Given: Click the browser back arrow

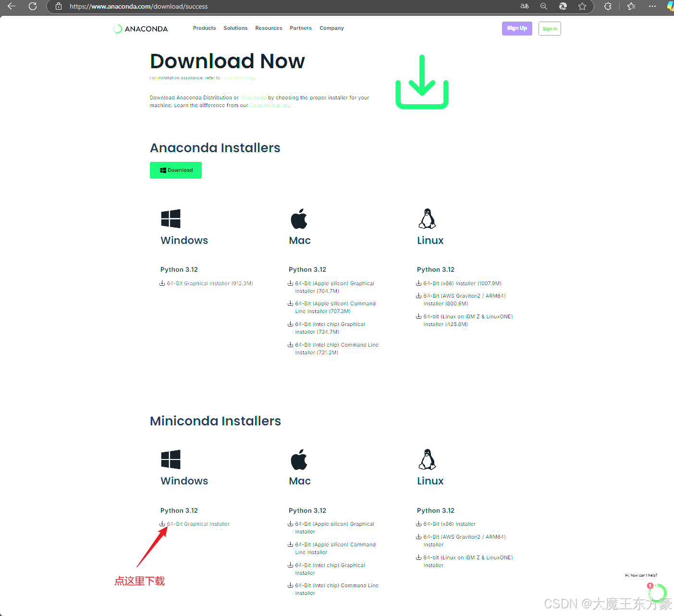Looking at the screenshot, I should pos(12,6).
